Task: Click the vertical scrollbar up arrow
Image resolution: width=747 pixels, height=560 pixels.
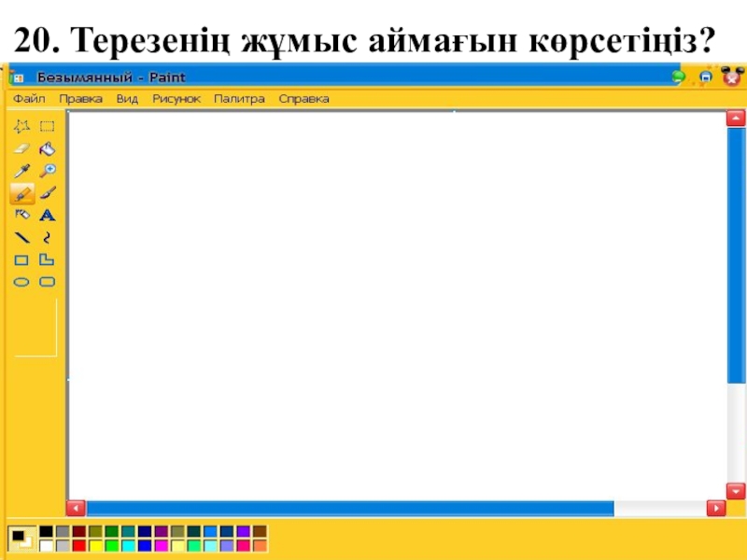Action: [x=736, y=118]
